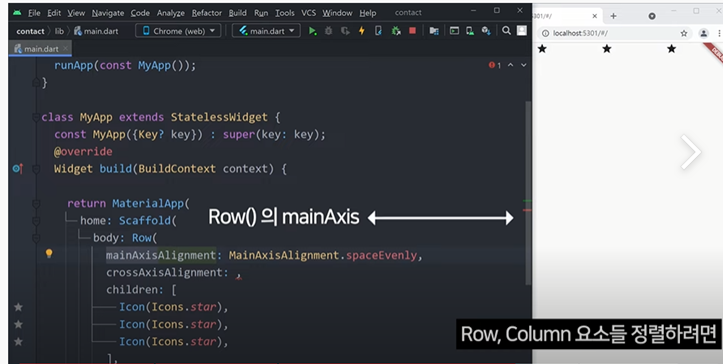Click the runApp(const MyApp()) line
723x364 pixels.
click(x=125, y=66)
